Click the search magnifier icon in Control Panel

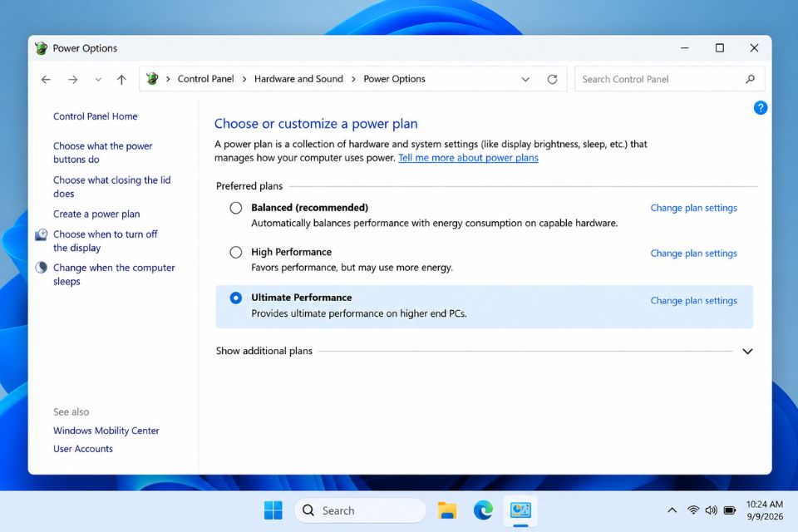750,80
